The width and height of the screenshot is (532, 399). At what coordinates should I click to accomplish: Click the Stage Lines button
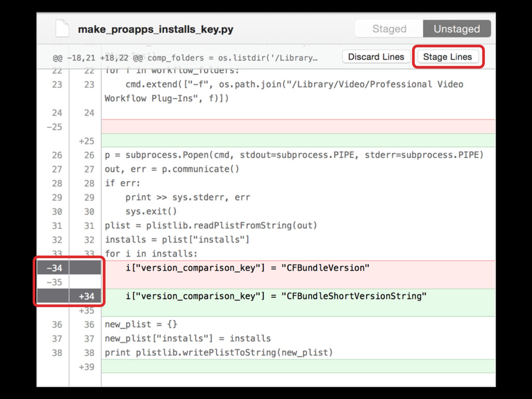click(x=447, y=57)
